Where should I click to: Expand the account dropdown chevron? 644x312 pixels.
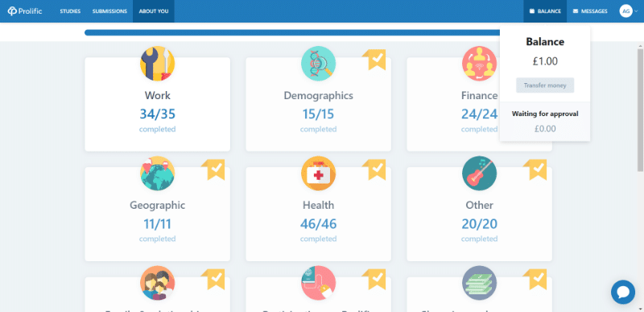(636, 11)
